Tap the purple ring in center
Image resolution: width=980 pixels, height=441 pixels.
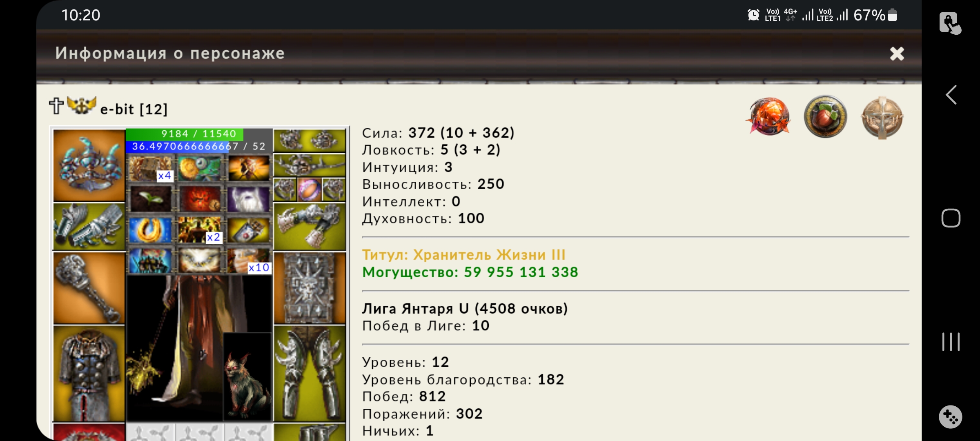click(x=309, y=190)
